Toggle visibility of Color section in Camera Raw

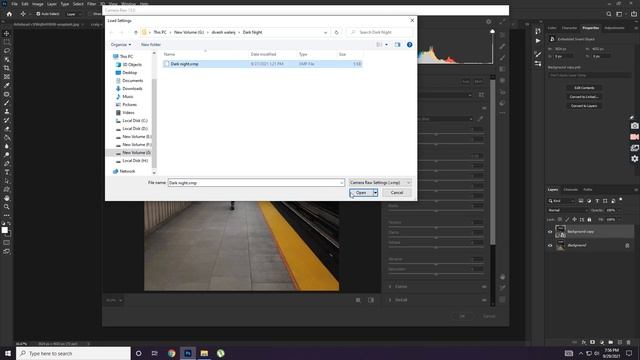(484, 287)
